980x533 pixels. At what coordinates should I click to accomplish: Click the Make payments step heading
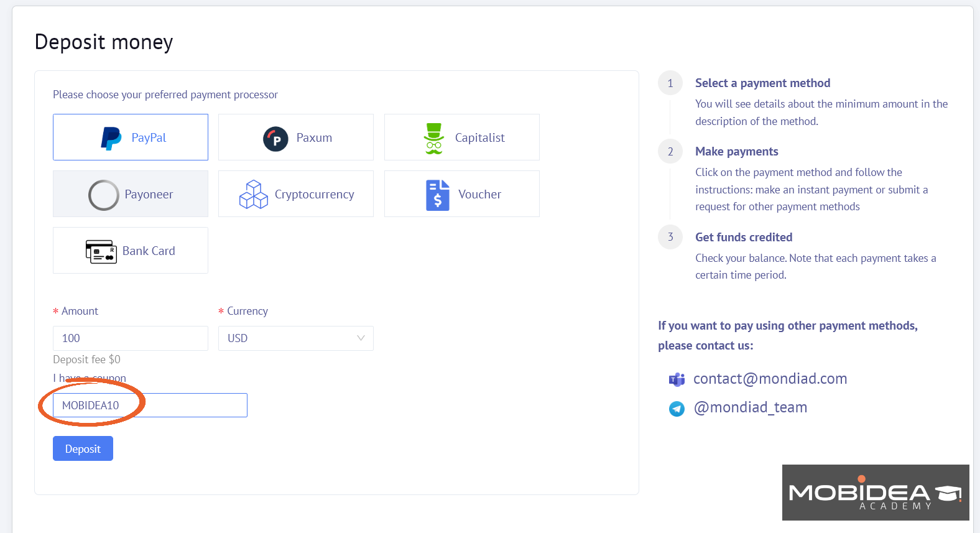click(737, 152)
